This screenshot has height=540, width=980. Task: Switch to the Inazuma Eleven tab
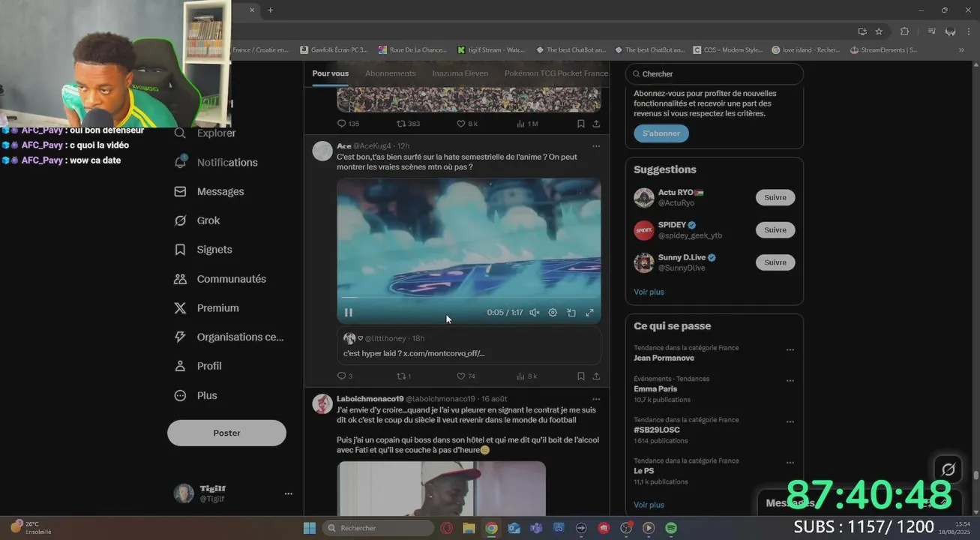point(460,73)
